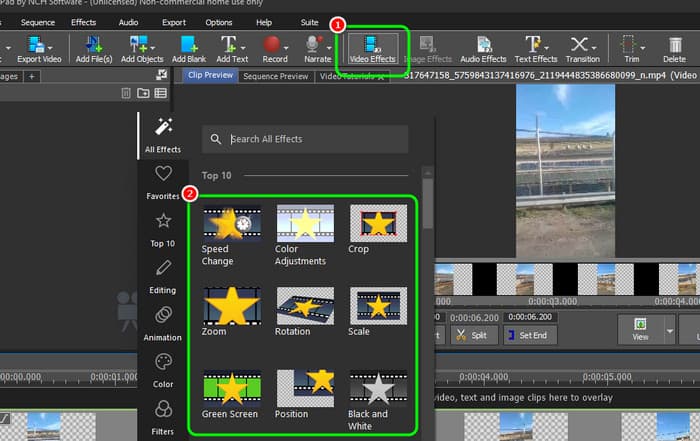Open Text Effects from the toolbar
Screen dimensions: 700x441
click(x=535, y=49)
